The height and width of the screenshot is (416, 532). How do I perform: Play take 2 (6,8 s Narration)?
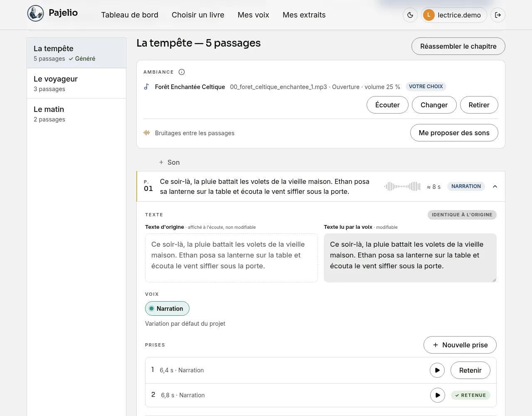click(x=438, y=395)
